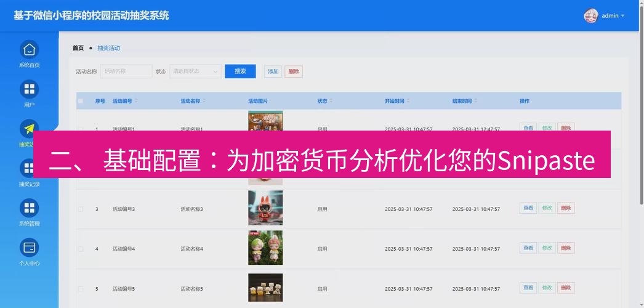
Task: Click 修改 button for 活动编号4
Action: coord(547,248)
